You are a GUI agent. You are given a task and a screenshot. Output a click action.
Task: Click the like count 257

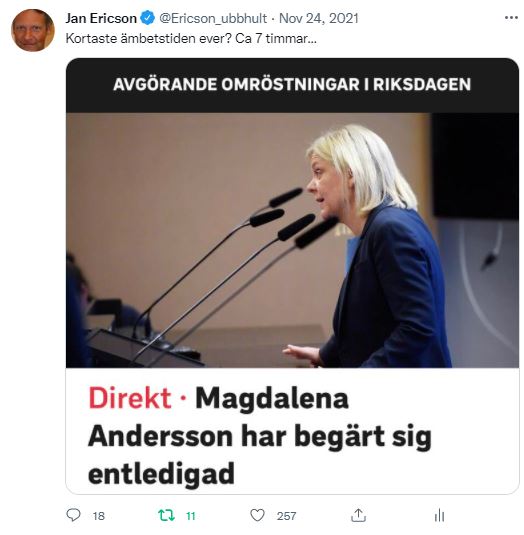pos(286,516)
